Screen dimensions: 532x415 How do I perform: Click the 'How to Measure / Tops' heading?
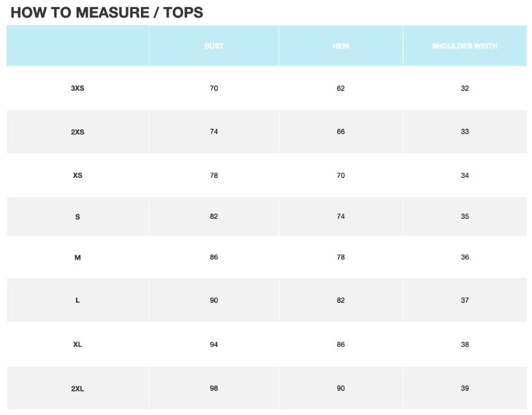pos(107,12)
